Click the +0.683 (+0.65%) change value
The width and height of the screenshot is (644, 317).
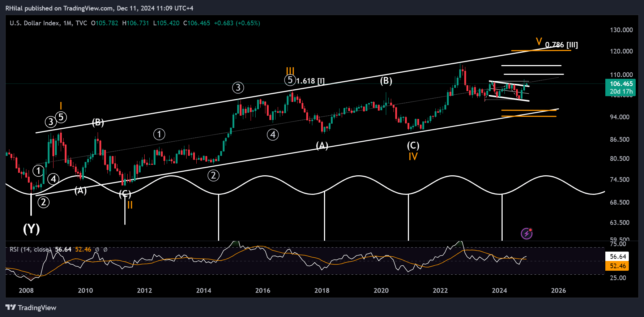(x=237, y=23)
